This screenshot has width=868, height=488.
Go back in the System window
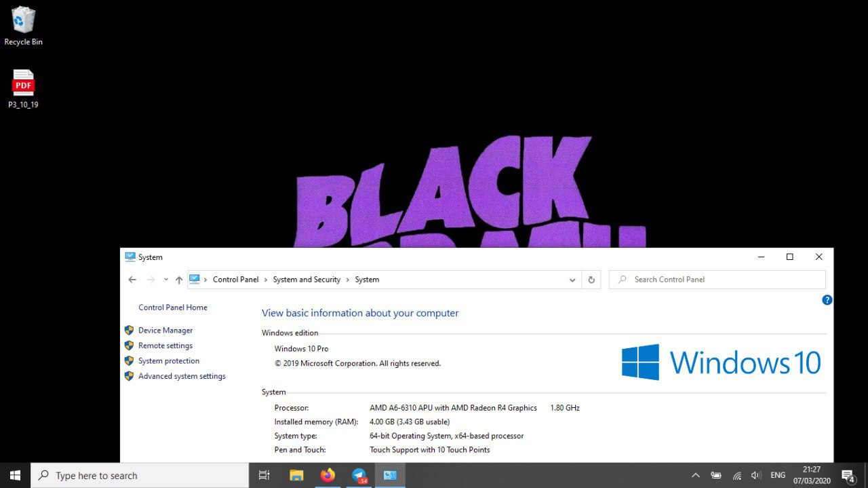pyautogui.click(x=132, y=280)
